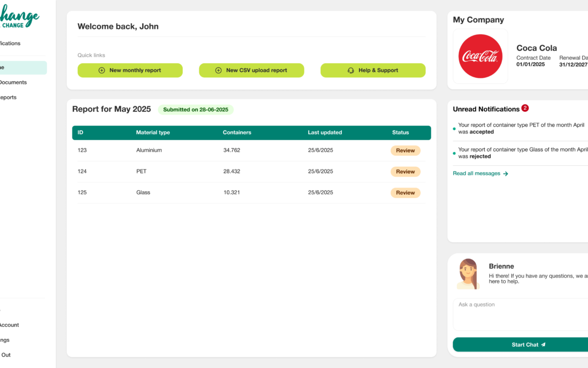588x368 pixels.
Task: Click the Review status for Glass
Action: click(x=406, y=192)
